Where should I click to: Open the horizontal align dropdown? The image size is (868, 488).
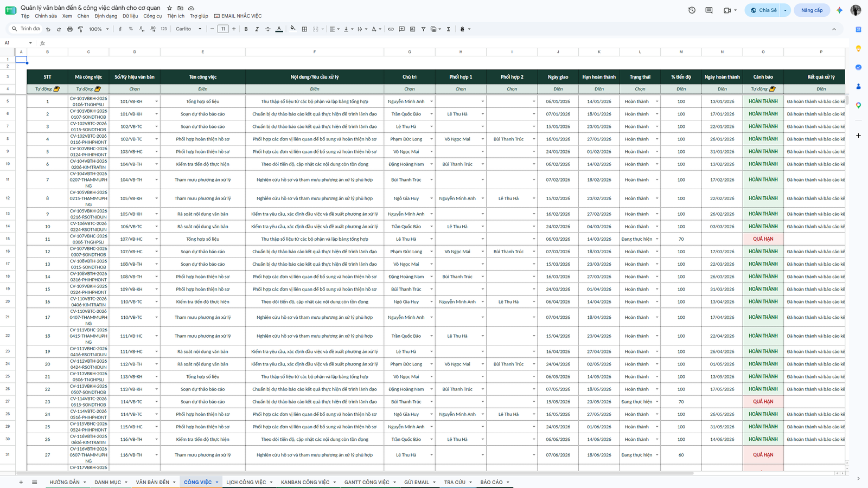pyautogui.click(x=334, y=29)
